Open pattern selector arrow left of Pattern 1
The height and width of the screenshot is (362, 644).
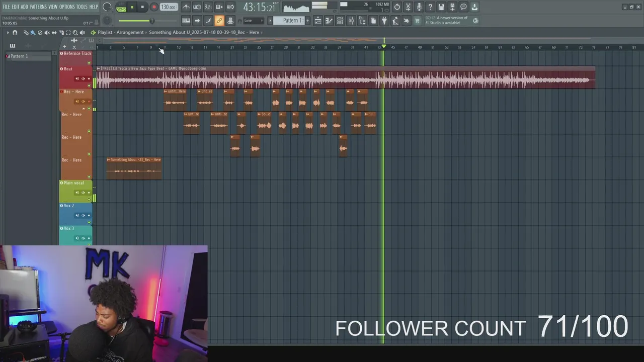[270, 21]
